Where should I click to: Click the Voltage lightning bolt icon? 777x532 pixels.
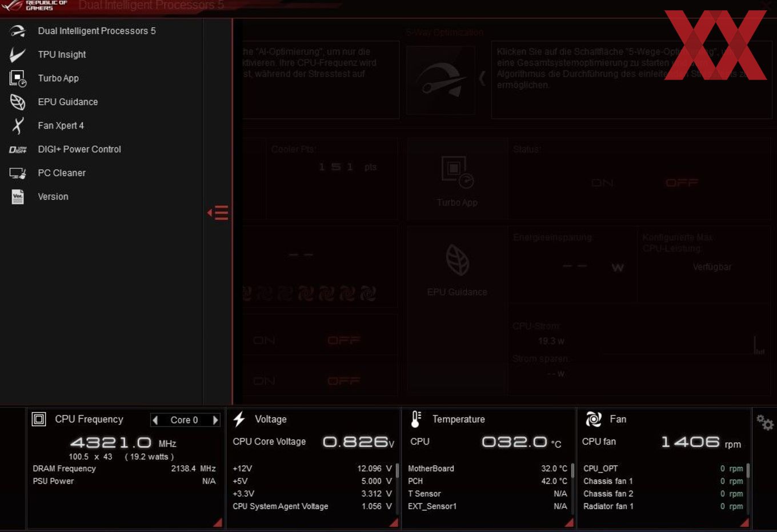[x=239, y=419]
